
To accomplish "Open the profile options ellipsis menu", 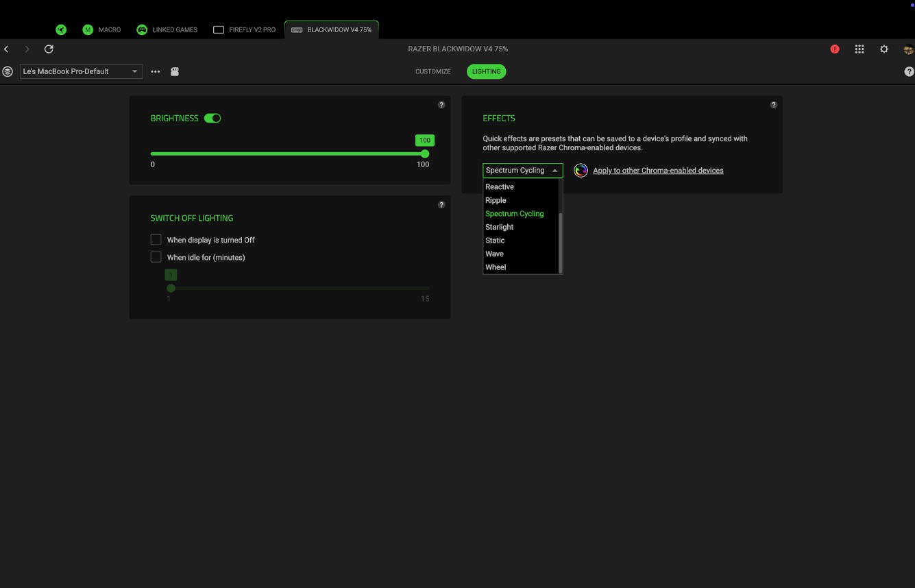I will point(156,71).
